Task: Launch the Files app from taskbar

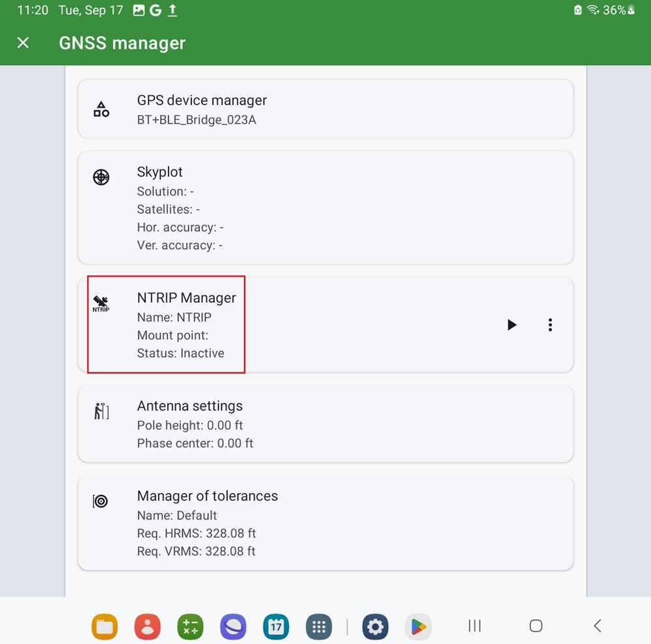Action: coord(104,626)
